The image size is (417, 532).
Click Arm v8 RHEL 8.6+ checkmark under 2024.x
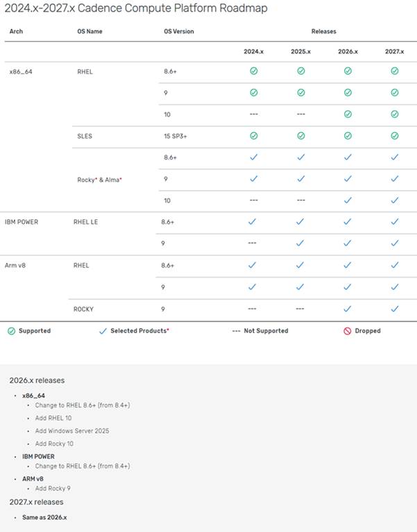tap(252, 266)
